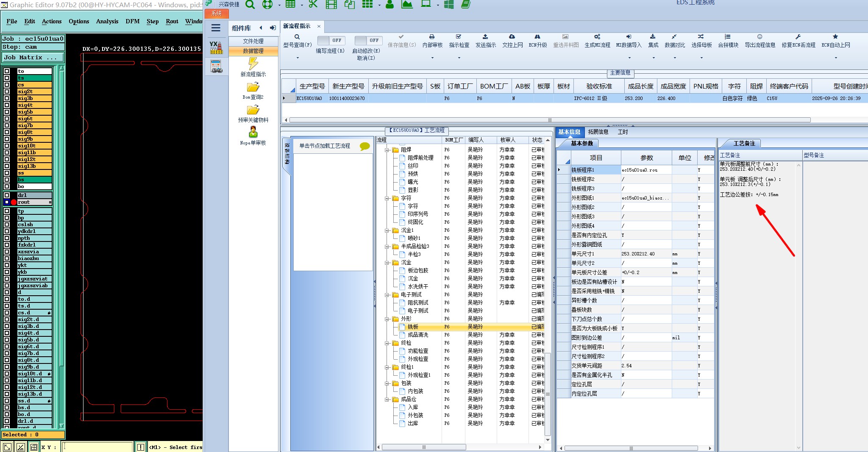
Task: Click the Job Matrix ... button
Action: pyautogui.click(x=33, y=57)
